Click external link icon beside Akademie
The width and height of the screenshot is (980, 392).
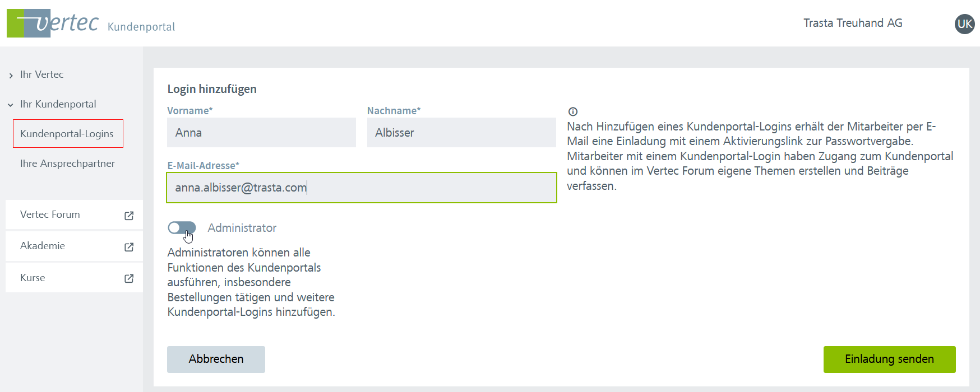(x=129, y=247)
